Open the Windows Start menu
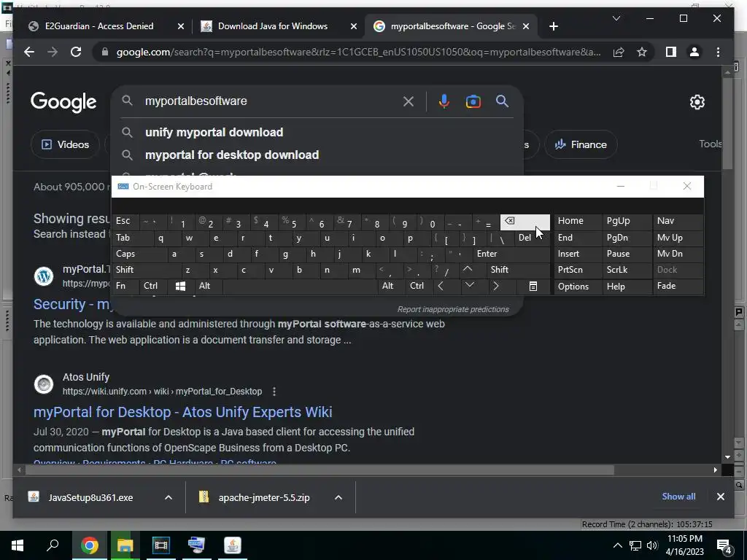This screenshot has height=560, width=747. pos(18,545)
